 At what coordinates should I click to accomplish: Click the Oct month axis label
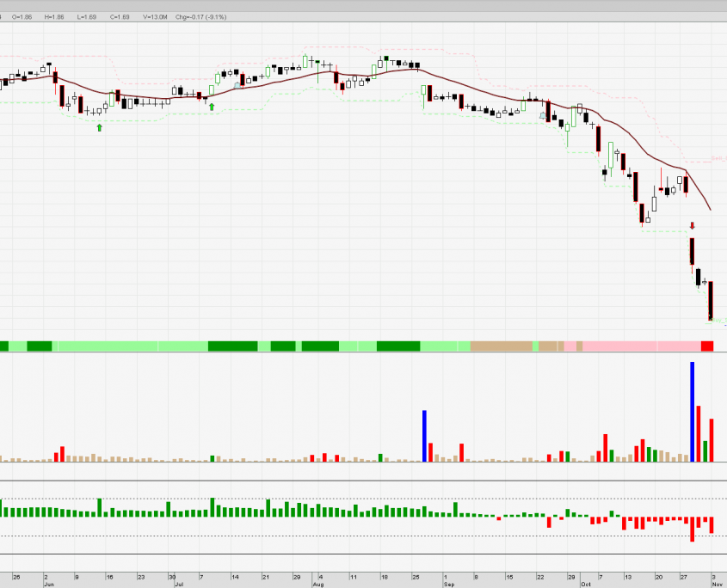click(x=585, y=584)
